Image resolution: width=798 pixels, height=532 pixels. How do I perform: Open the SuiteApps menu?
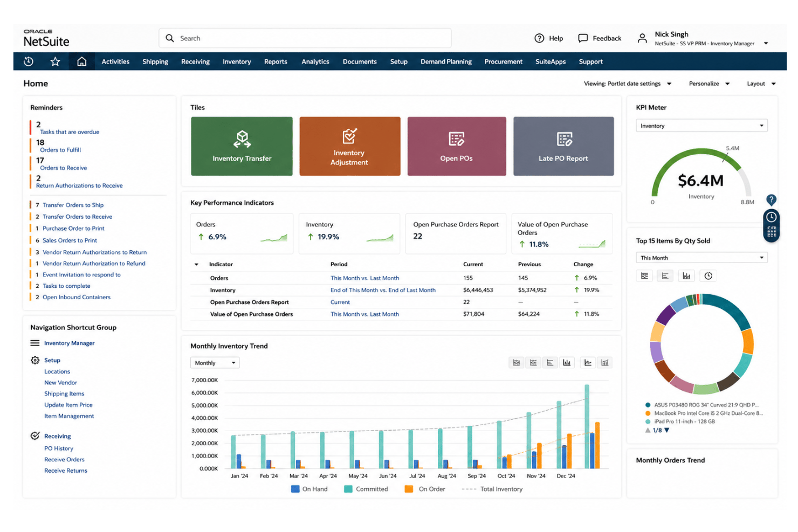(551, 61)
